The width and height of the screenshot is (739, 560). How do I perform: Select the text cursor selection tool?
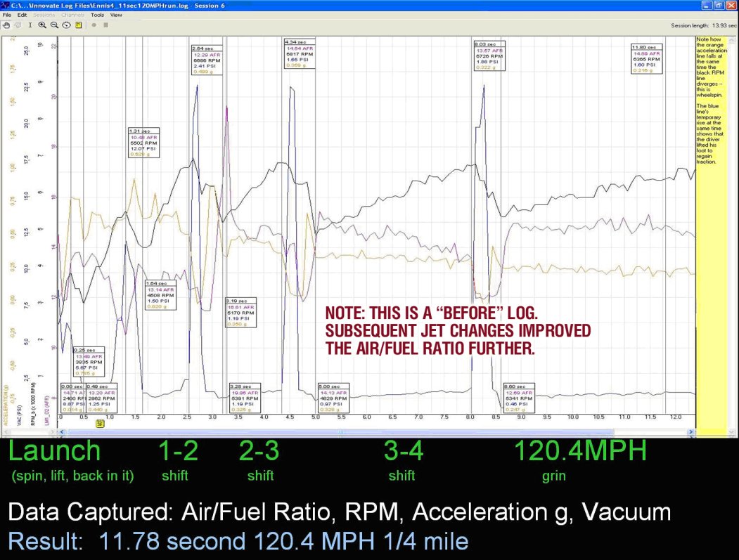(x=30, y=25)
